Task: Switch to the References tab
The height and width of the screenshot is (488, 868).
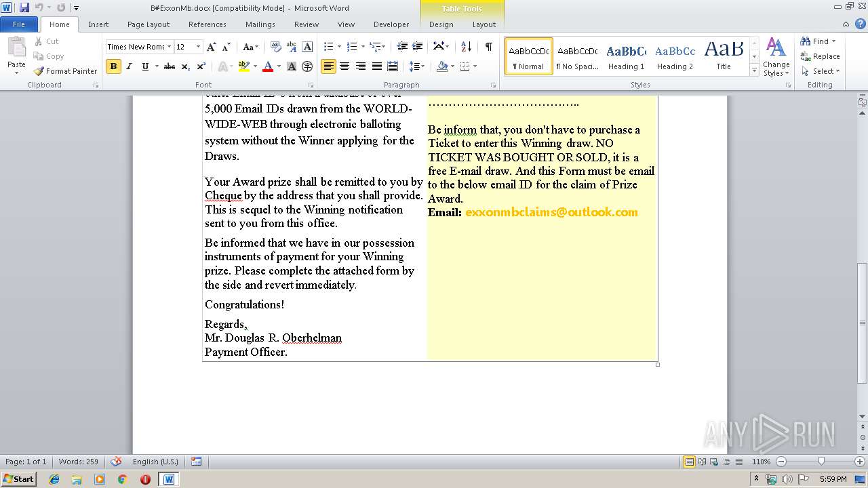Action: click(208, 24)
